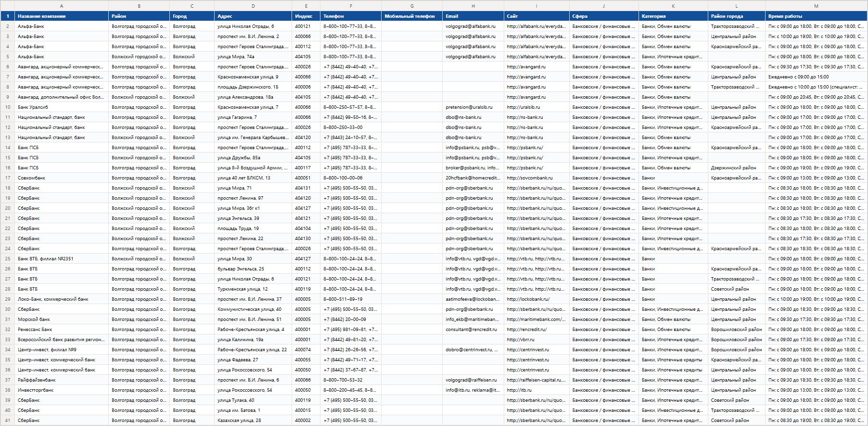The width and height of the screenshot is (868, 434).
Task: Select phone cell '8–800–511–89–19'
Action: coord(351,299)
